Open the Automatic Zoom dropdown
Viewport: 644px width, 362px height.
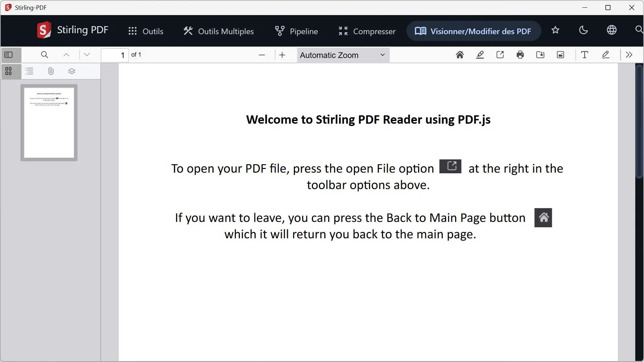[x=343, y=55]
